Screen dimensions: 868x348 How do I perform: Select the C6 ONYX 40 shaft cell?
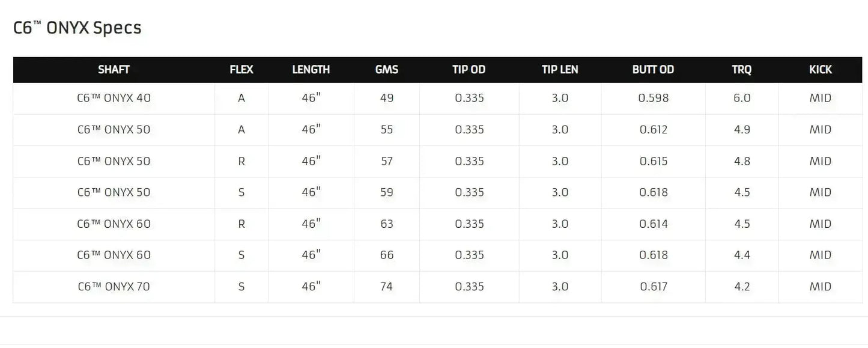pyautogui.click(x=114, y=98)
